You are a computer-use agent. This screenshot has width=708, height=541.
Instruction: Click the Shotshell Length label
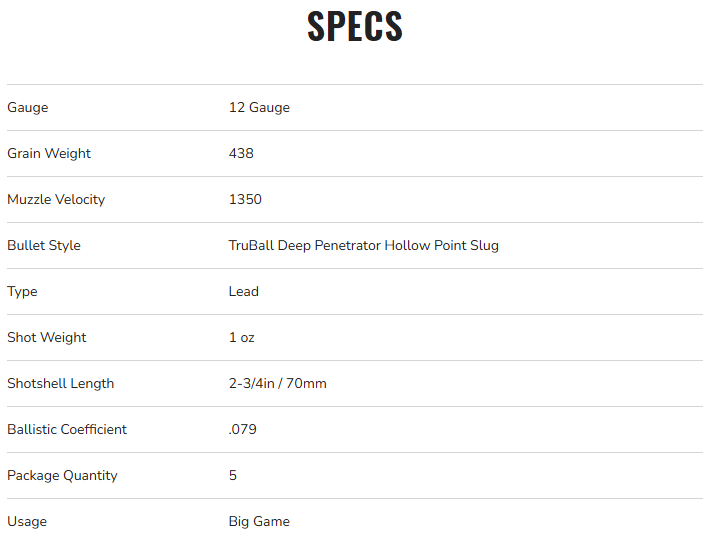(x=61, y=384)
